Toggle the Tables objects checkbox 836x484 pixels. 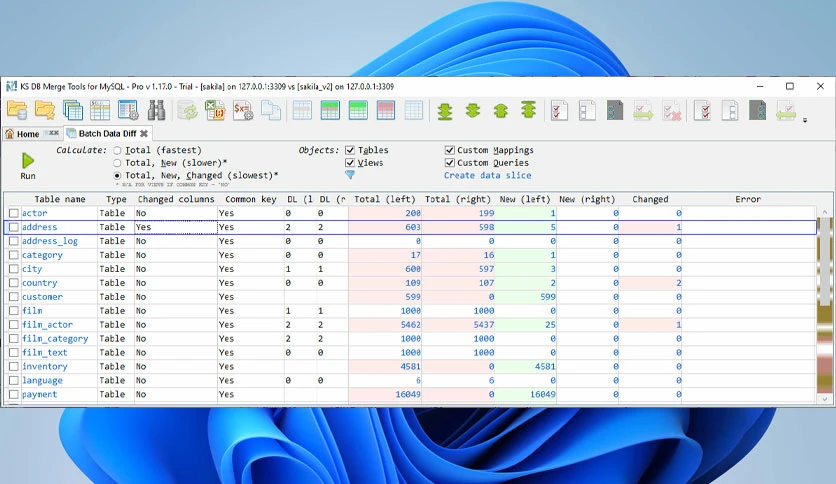(x=350, y=150)
